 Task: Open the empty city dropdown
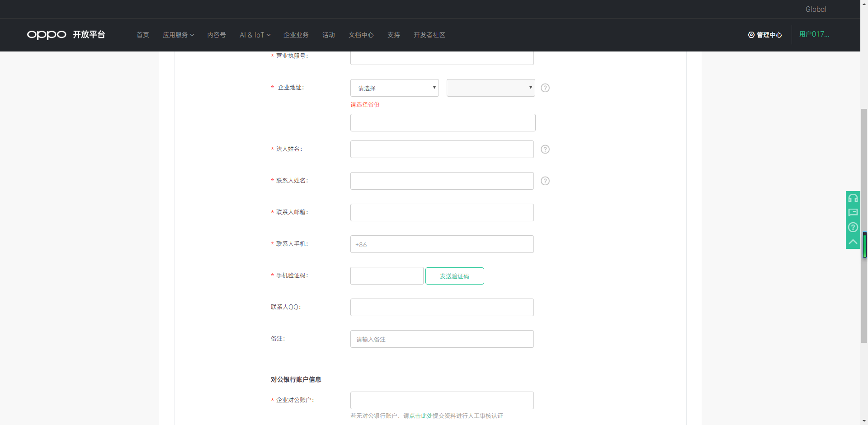coord(491,88)
